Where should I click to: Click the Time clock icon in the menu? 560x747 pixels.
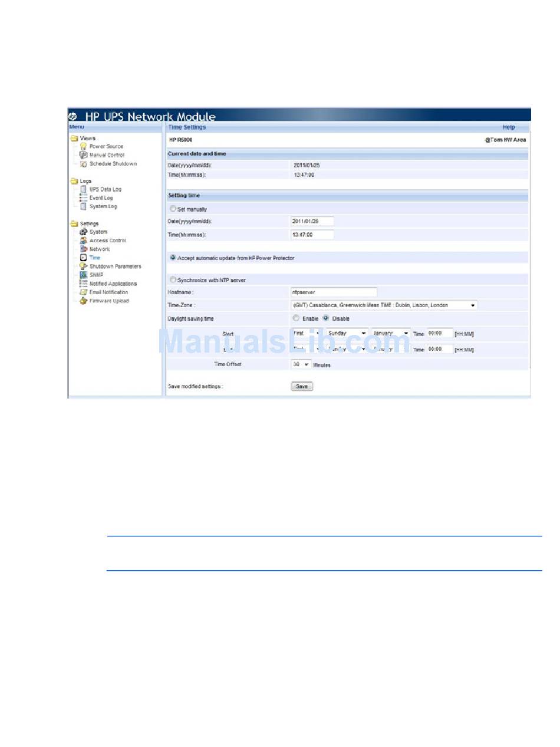tap(84, 258)
